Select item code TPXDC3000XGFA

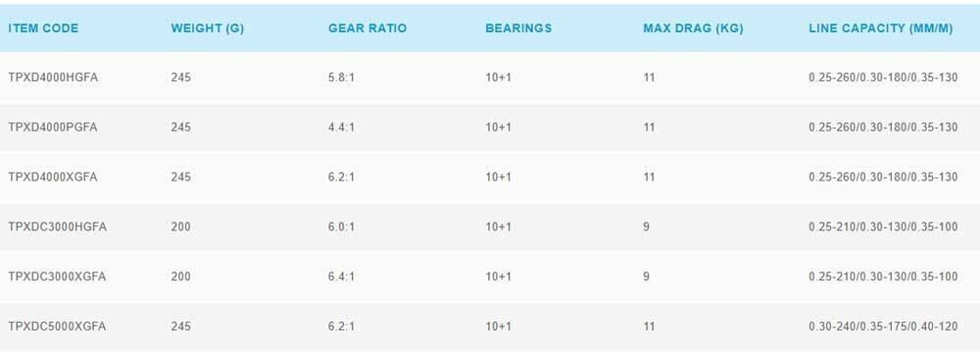click(x=57, y=277)
